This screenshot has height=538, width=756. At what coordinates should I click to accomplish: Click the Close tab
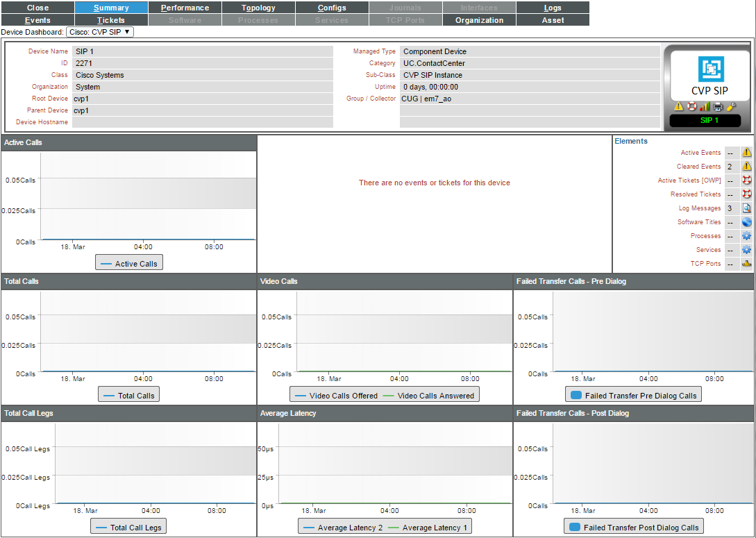click(x=37, y=8)
